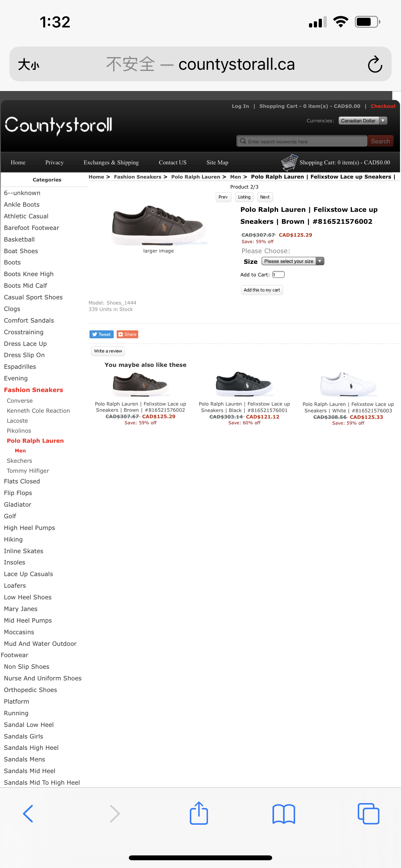The width and height of the screenshot is (401, 868).
Task: Go to Next product button
Action: click(x=265, y=197)
